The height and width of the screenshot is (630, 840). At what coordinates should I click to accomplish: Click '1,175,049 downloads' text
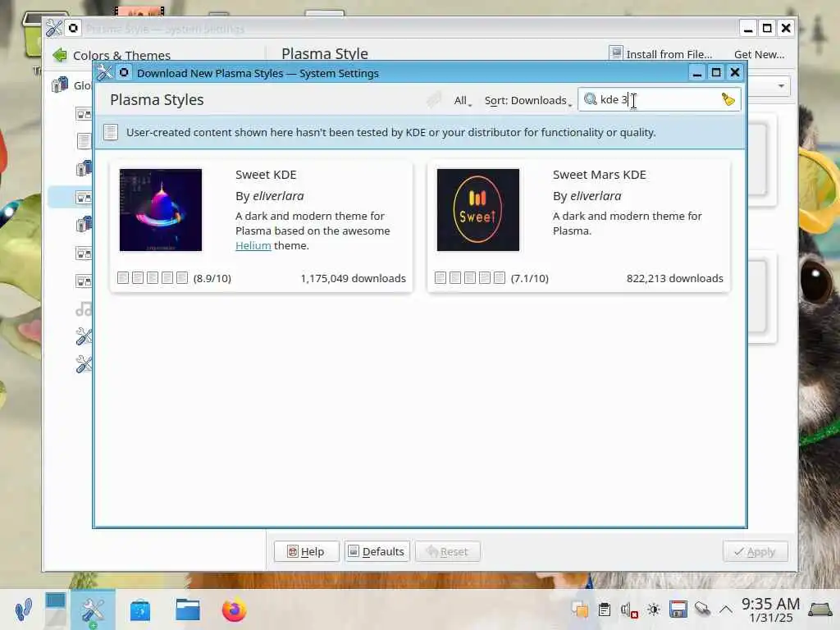(x=353, y=279)
